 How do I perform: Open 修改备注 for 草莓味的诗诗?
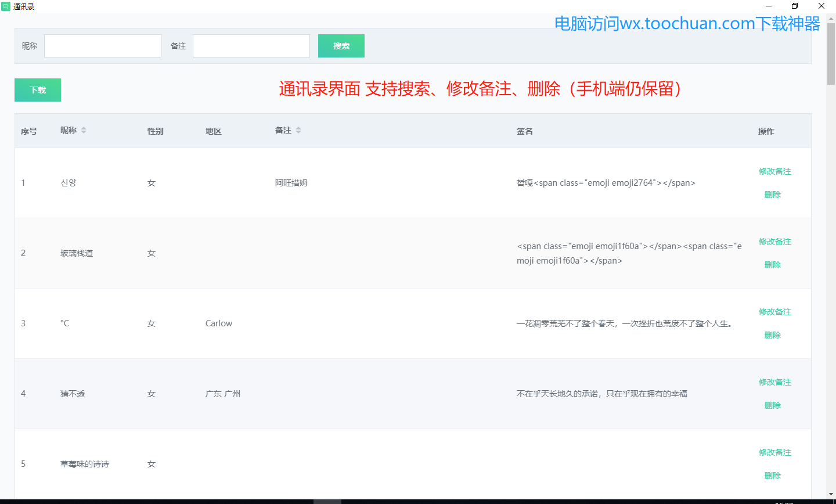(775, 452)
